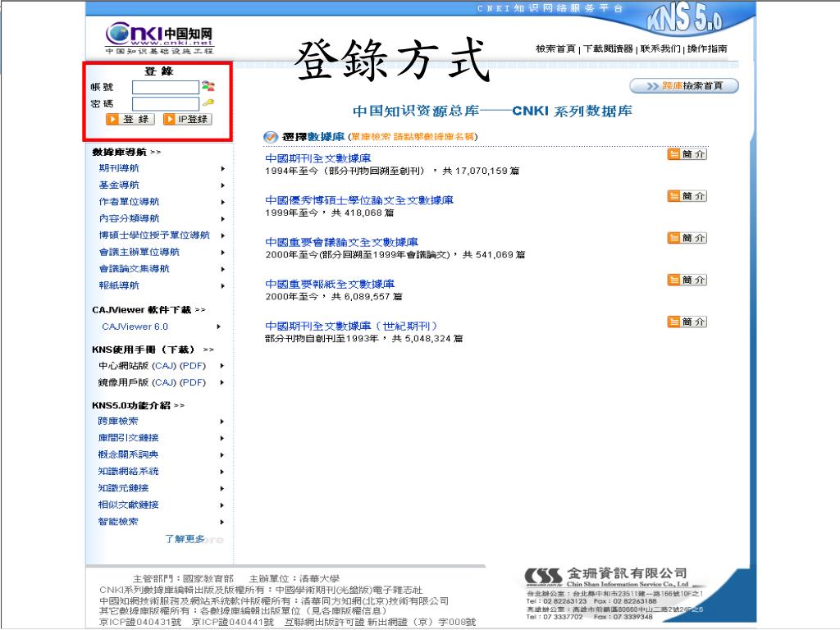840x630 pixels.
Task: Click CAJViewer 軟件下載 section heading
Action: (141, 309)
